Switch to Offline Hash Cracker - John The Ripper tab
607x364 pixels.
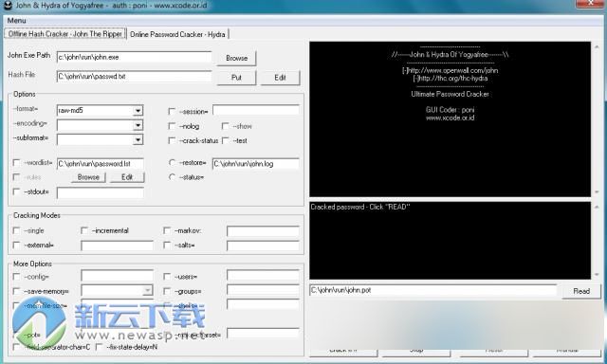(x=65, y=34)
